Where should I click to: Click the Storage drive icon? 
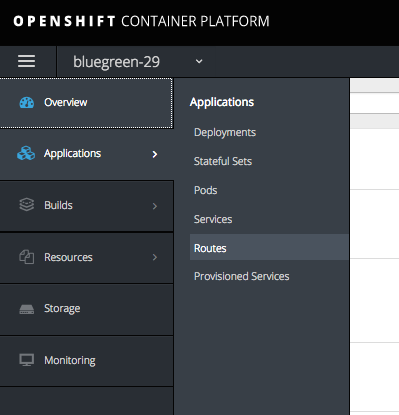coord(27,309)
